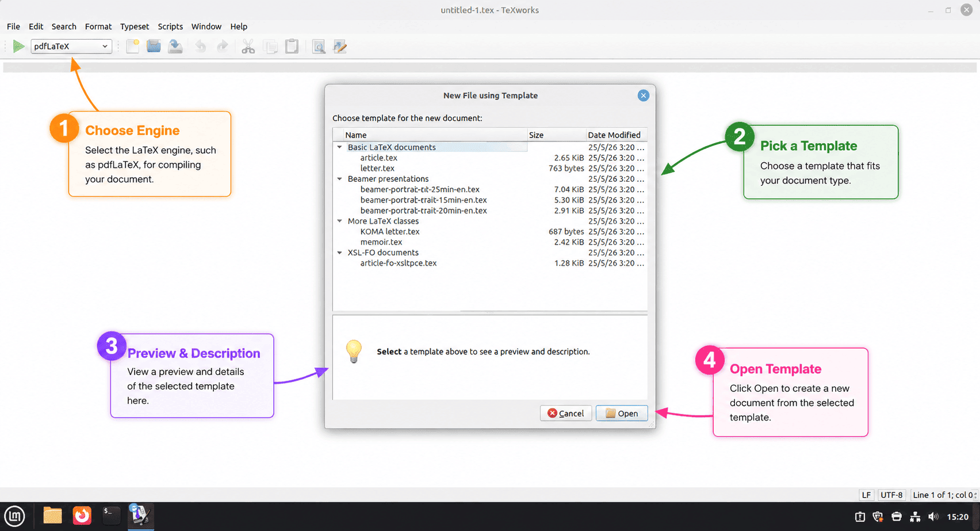This screenshot has width=980, height=531.
Task: Click the Line 1 of 1 position indicator
Action: click(x=944, y=495)
